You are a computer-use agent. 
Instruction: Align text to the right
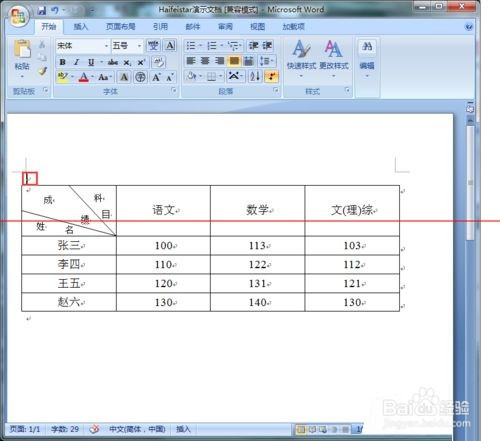click(219, 61)
